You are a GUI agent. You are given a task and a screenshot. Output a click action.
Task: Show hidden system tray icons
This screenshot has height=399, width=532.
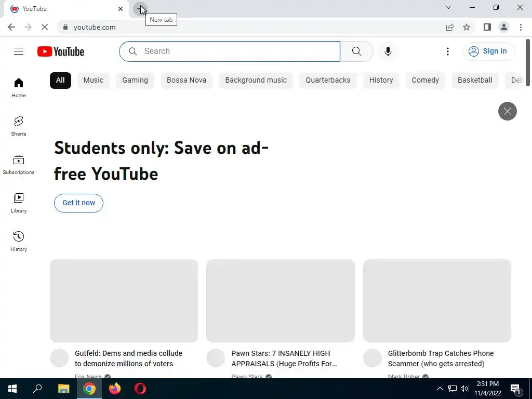tap(440, 389)
